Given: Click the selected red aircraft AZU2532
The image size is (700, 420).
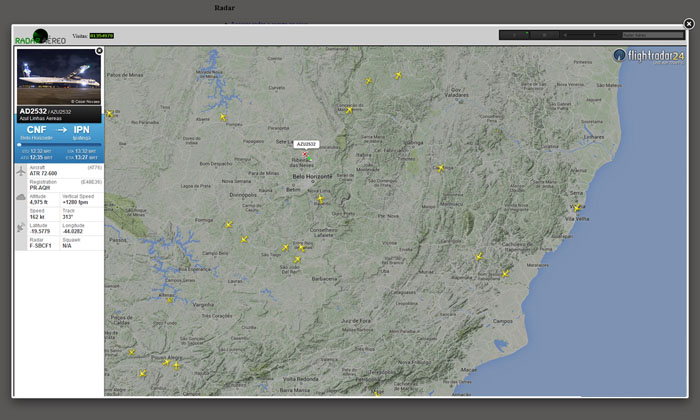Looking at the screenshot, I should 306,154.
